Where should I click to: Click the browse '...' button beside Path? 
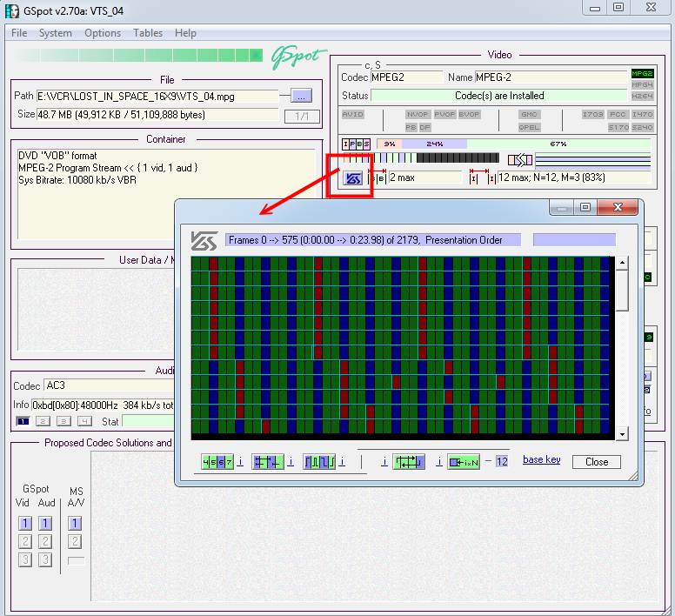click(301, 96)
